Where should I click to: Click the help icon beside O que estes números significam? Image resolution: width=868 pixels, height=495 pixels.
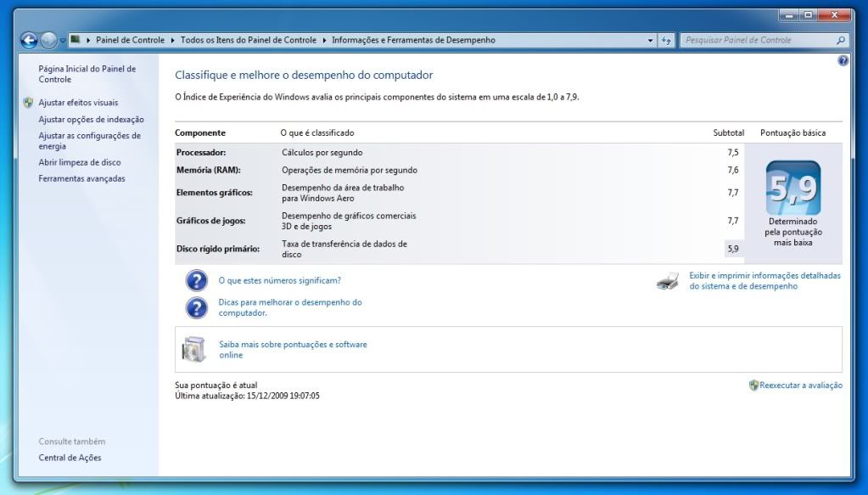(x=196, y=280)
